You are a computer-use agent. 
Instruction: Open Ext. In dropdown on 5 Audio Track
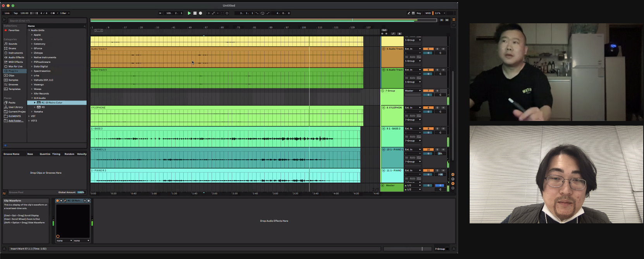[x=413, y=49]
